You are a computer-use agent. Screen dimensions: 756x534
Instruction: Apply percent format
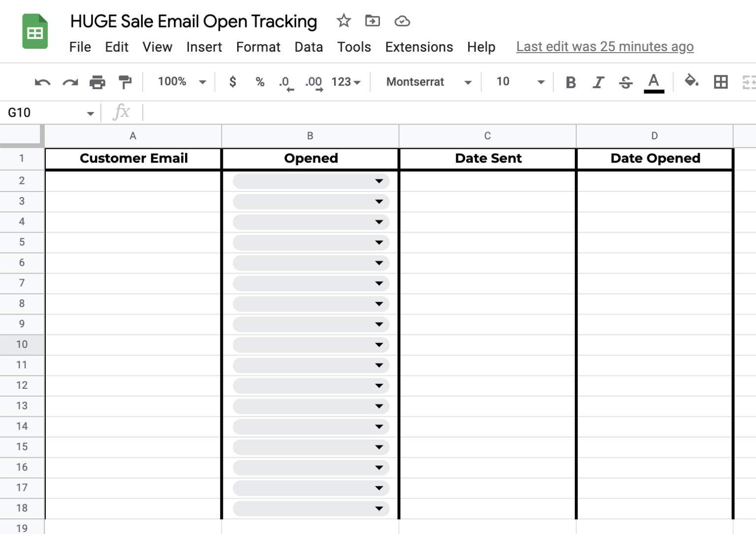tap(259, 82)
